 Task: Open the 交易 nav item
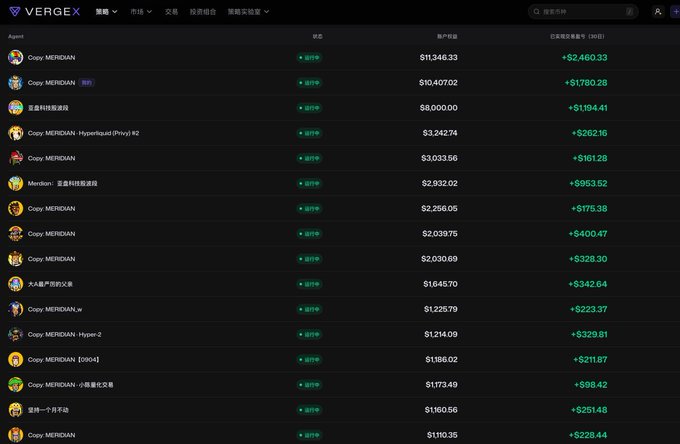(171, 12)
